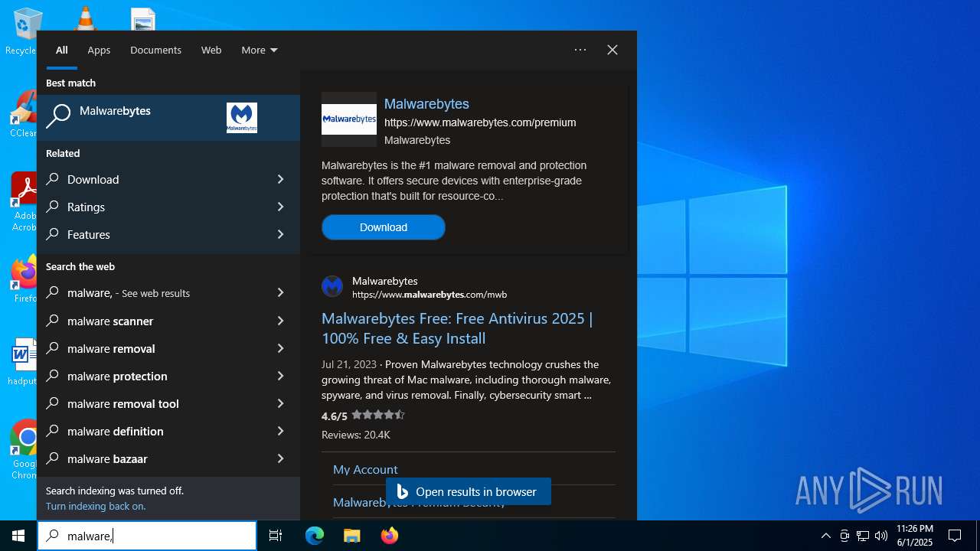This screenshot has height=551, width=980.
Task: Open Adobe Acrobat desktop shortcut
Action: (23, 201)
